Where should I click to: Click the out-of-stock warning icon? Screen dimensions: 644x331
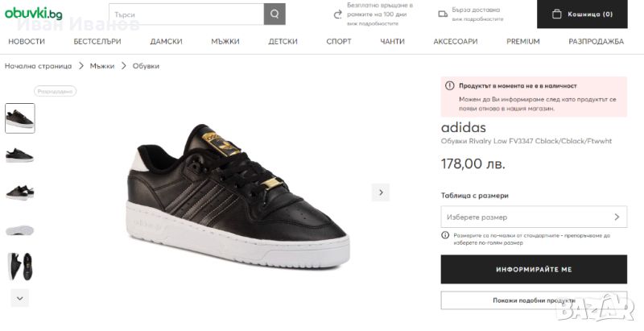[x=450, y=85]
